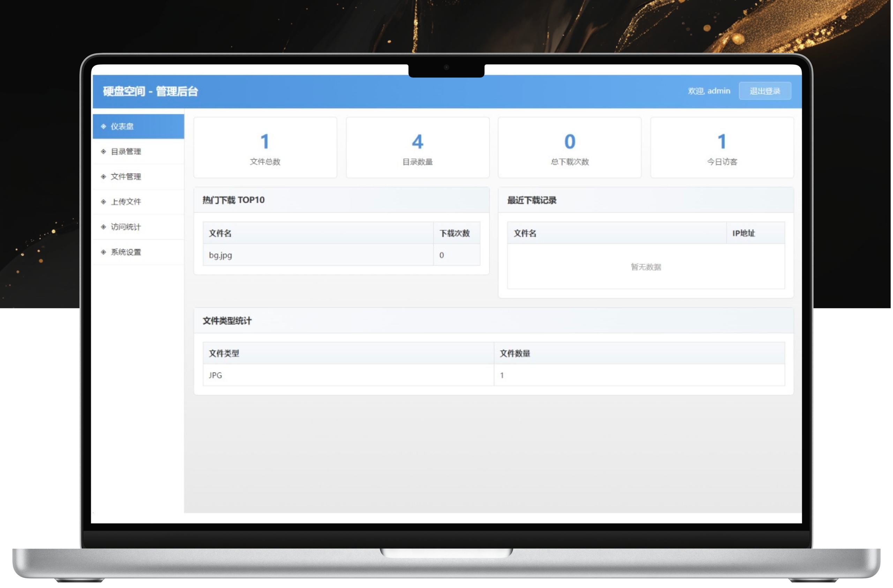Click the bg.jpg row in 热门下载
Screen dimensions: 893x588
point(220,255)
